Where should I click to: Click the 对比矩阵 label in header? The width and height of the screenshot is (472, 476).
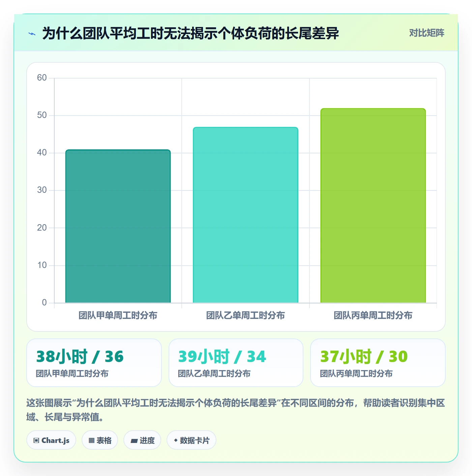tap(426, 33)
